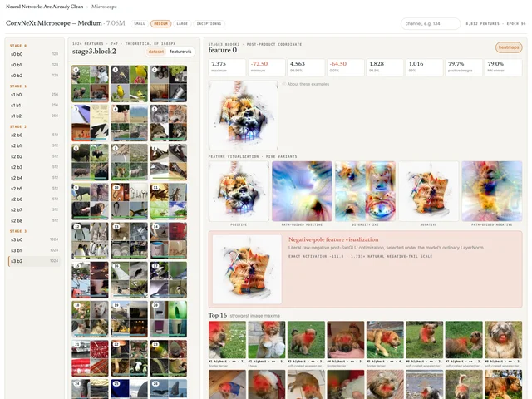Open feature 0 thumbnail with dogs

[91, 84]
